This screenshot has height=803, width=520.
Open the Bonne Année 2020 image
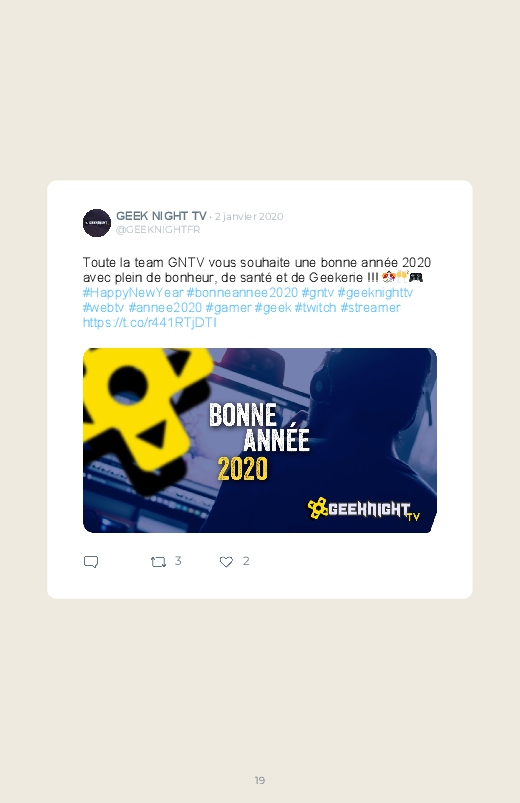coord(260,440)
